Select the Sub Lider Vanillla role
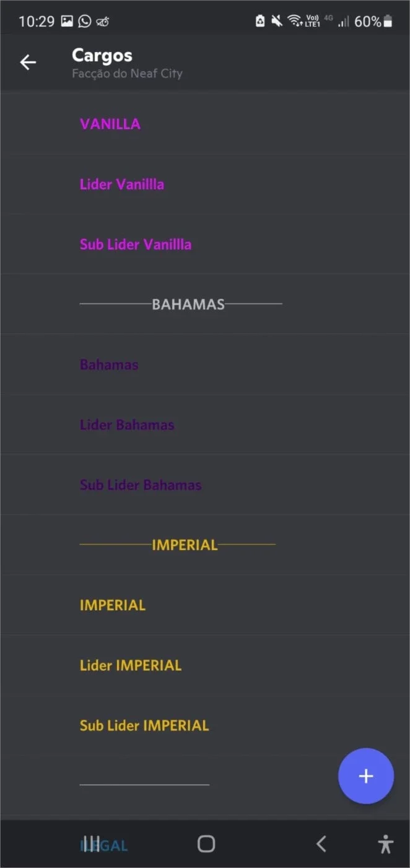 [205, 244]
